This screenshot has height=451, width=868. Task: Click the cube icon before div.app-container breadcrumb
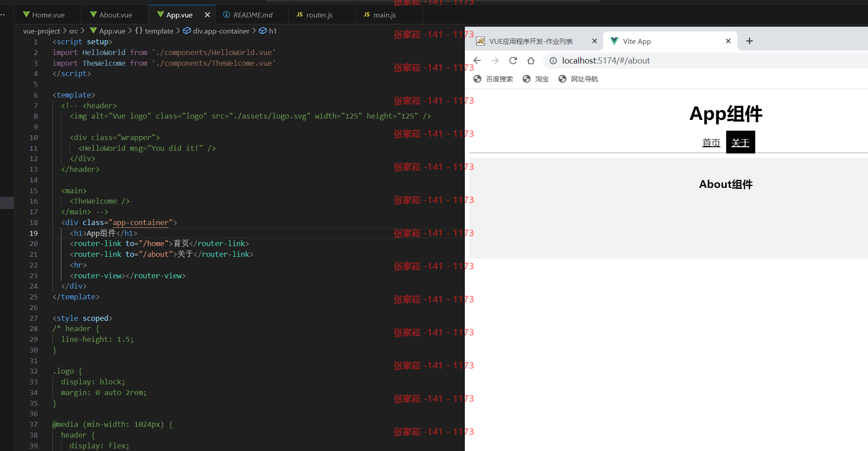(187, 30)
